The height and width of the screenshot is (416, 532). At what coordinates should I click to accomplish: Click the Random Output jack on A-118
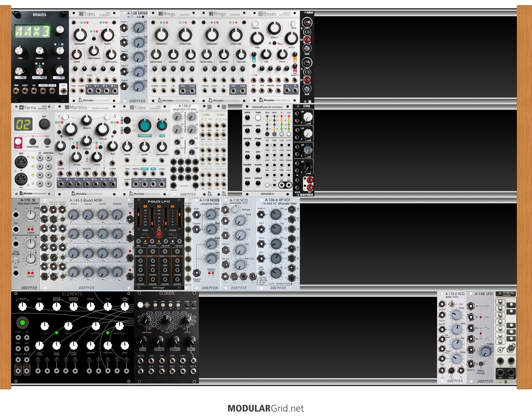196,273
